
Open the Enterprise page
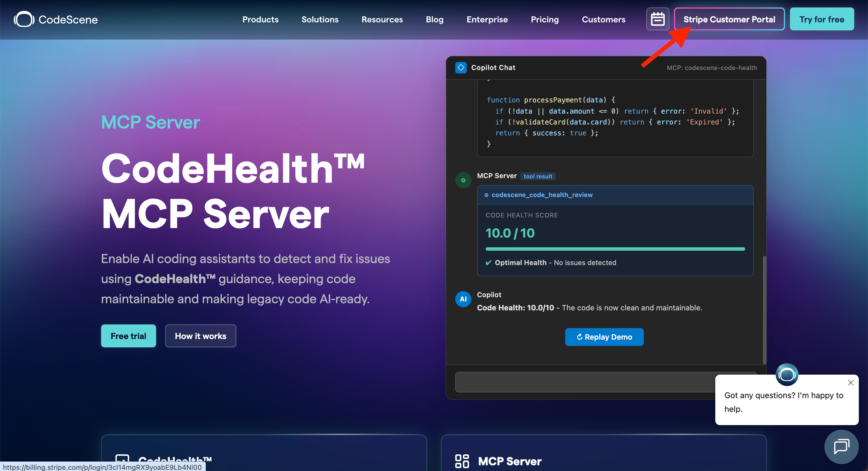[x=487, y=19]
